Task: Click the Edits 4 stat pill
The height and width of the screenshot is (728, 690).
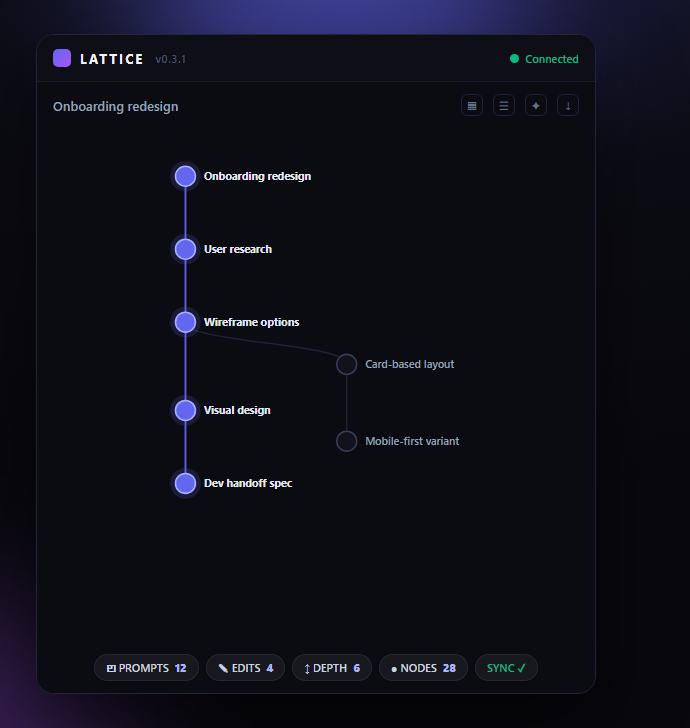Action: [x=245, y=668]
